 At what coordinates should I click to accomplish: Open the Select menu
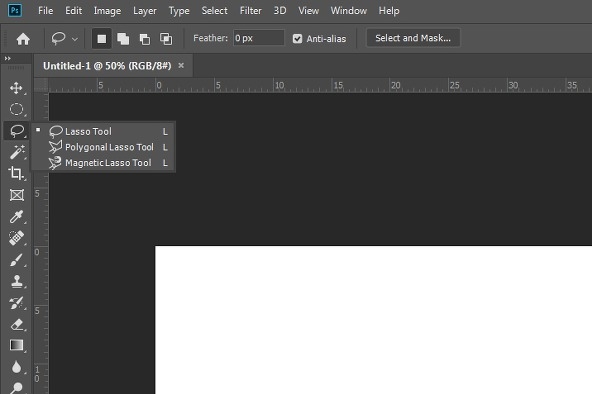214,11
